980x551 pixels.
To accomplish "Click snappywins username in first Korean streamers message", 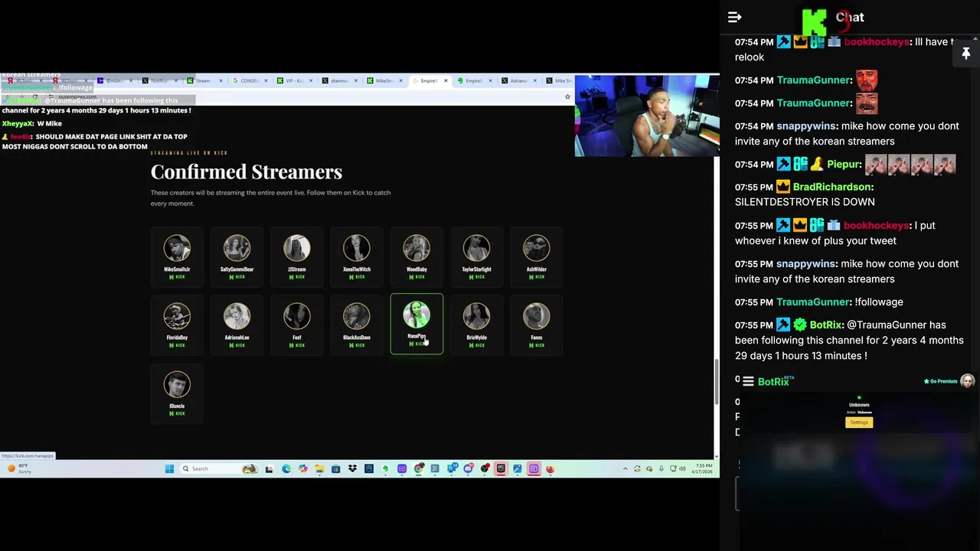I will pos(806,126).
